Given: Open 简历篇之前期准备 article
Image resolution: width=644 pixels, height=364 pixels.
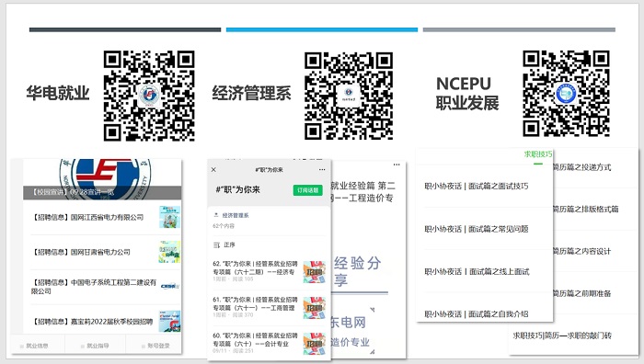Looking at the screenshot, I should [582, 293].
